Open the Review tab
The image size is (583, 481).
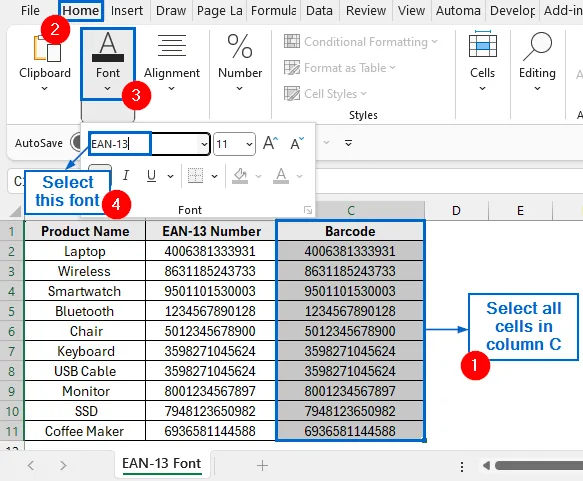tap(366, 10)
